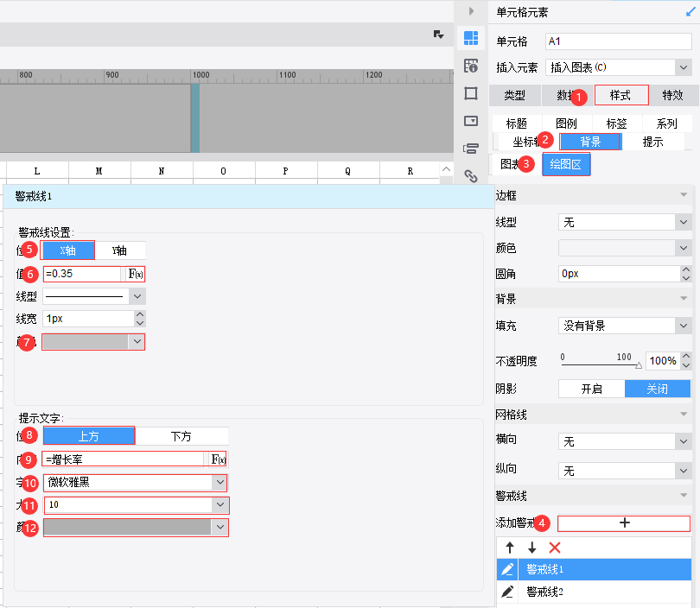Screen dimensions: 700x608
Task: Select the X轴 position option
Action: (x=67, y=250)
